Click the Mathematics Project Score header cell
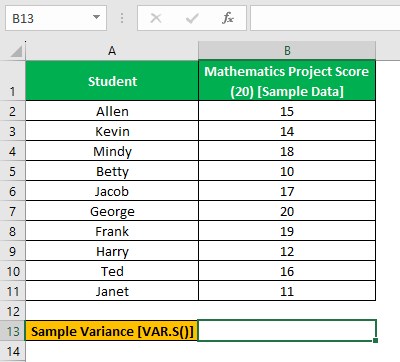The width and height of the screenshot is (400, 362). pos(287,81)
